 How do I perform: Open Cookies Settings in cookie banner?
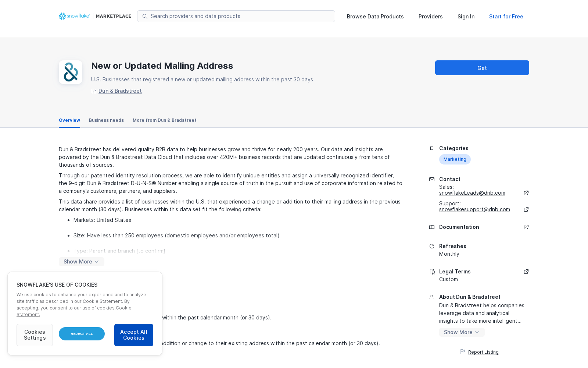[35, 335]
